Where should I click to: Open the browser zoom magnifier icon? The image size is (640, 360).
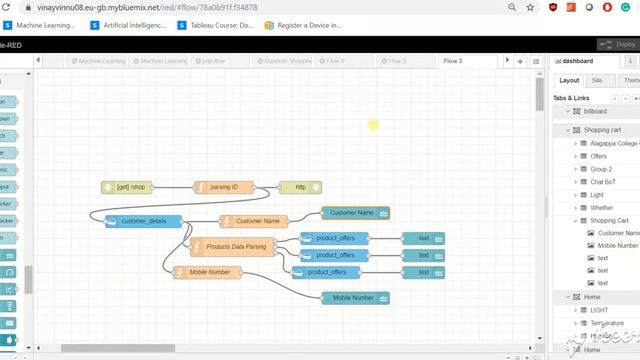tap(512, 7)
